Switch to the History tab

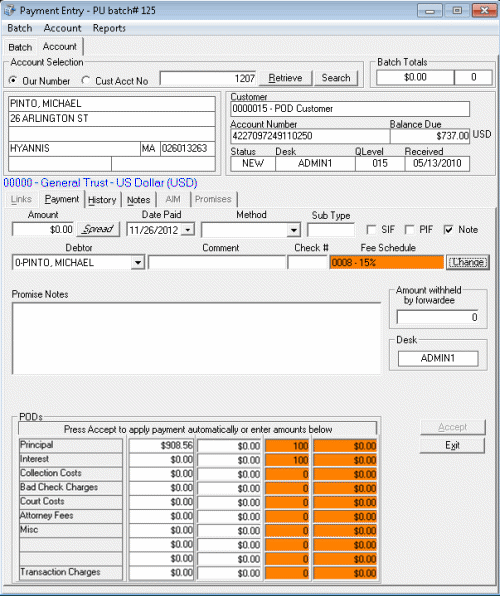(x=102, y=200)
